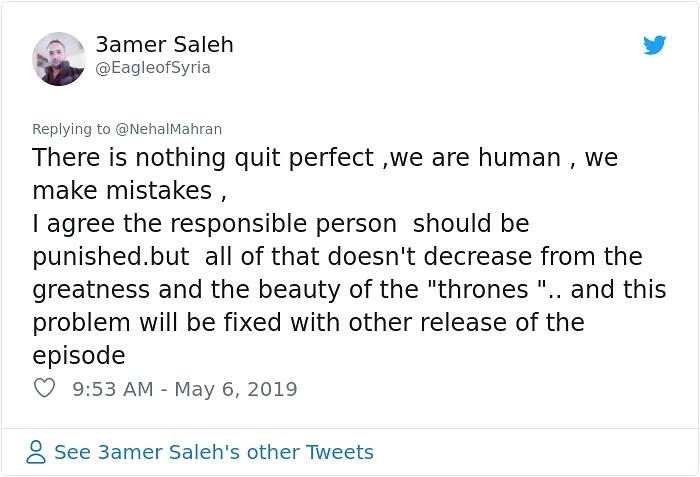
Task: Click line 'I agree the responsible person'
Action: [x=215, y=224]
